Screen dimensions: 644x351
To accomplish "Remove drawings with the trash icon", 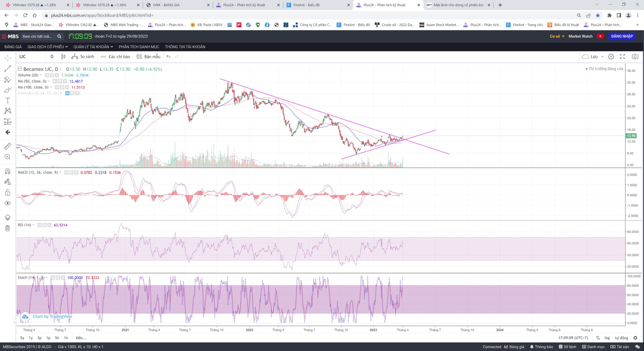I will (8, 228).
